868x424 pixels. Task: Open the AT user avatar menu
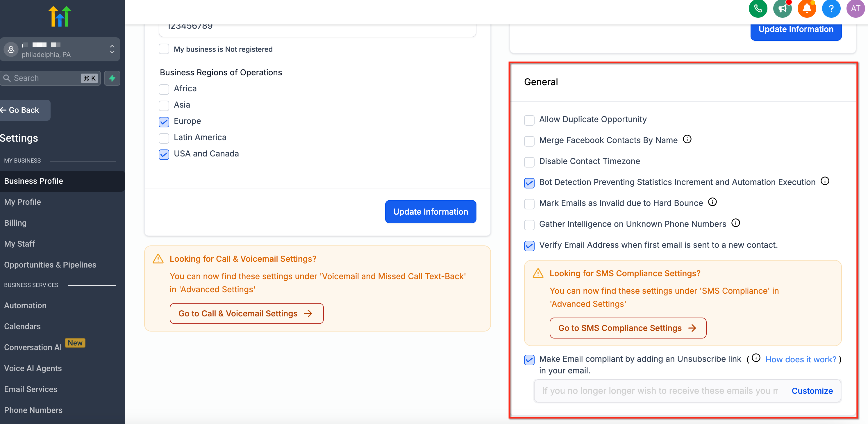pyautogui.click(x=856, y=8)
